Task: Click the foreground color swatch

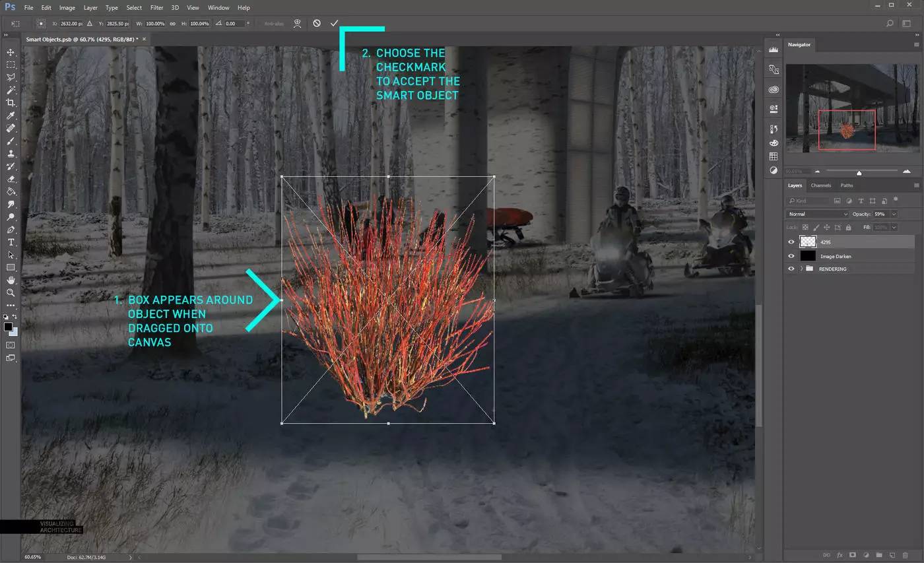Action: pyautogui.click(x=8, y=327)
